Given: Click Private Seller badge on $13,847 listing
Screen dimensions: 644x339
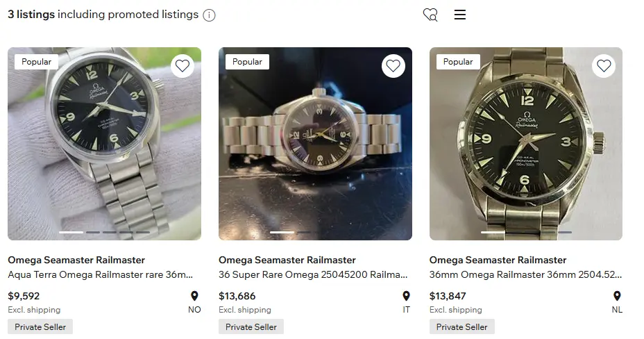Looking at the screenshot, I should [x=461, y=326].
